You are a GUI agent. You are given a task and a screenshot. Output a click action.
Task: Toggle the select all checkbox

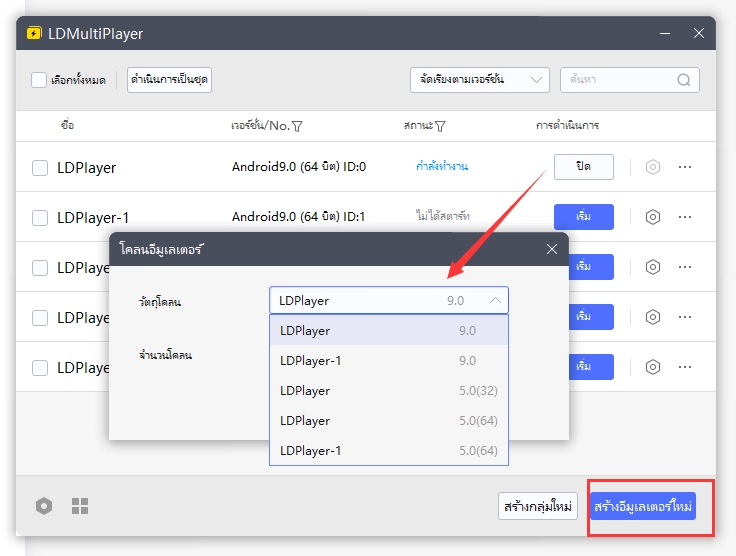[39, 80]
